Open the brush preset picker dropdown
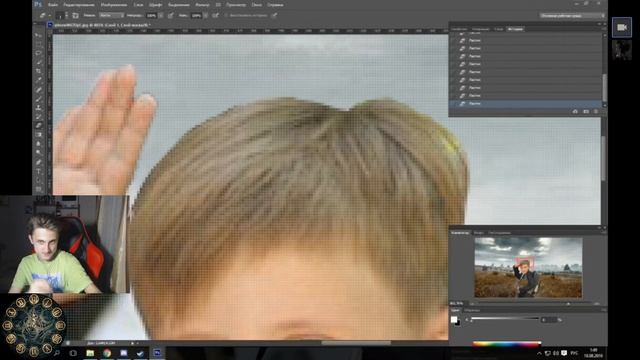This screenshot has width=640, height=360. click(67, 16)
